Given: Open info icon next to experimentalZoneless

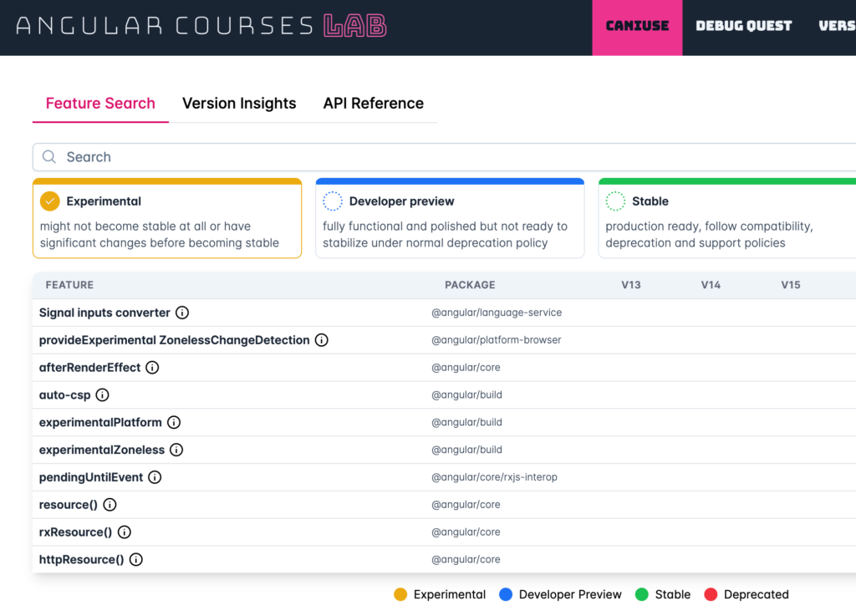Looking at the screenshot, I should point(176,450).
